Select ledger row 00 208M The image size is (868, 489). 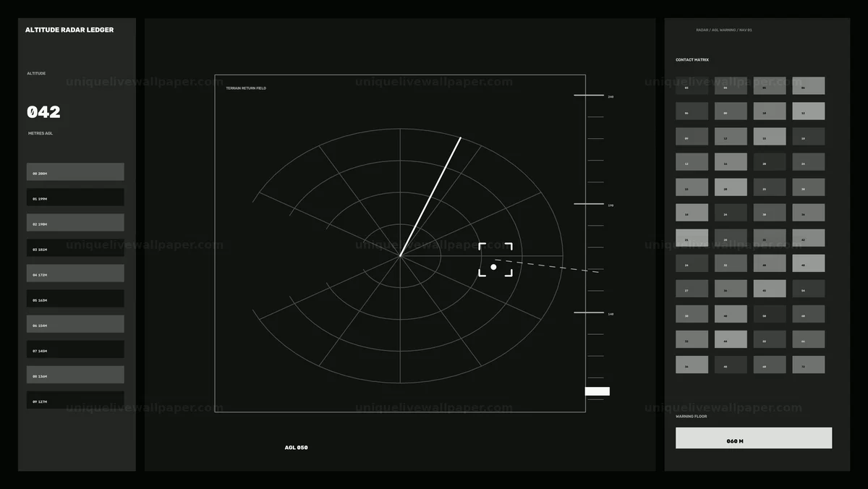[x=75, y=172]
